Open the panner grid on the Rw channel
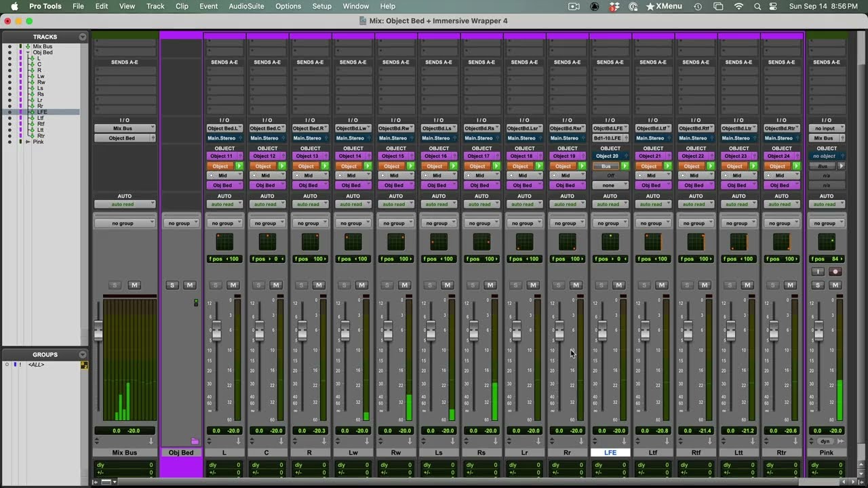The image size is (868, 488). [x=396, y=241]
